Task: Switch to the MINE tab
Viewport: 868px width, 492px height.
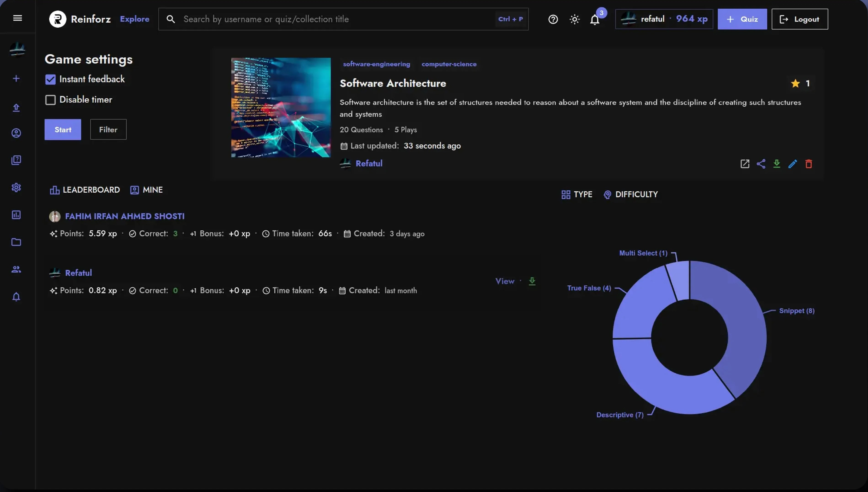Action: (146, 190)
